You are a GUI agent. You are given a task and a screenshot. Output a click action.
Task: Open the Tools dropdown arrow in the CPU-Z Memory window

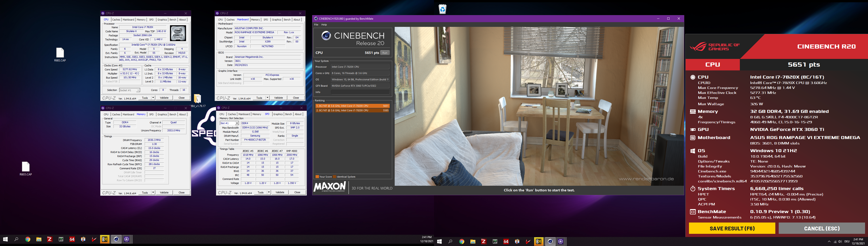pyautogui.click(x=153, y=193)
